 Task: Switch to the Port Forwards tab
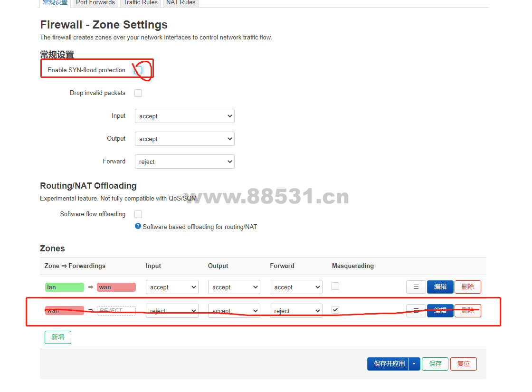pos(95,3)
